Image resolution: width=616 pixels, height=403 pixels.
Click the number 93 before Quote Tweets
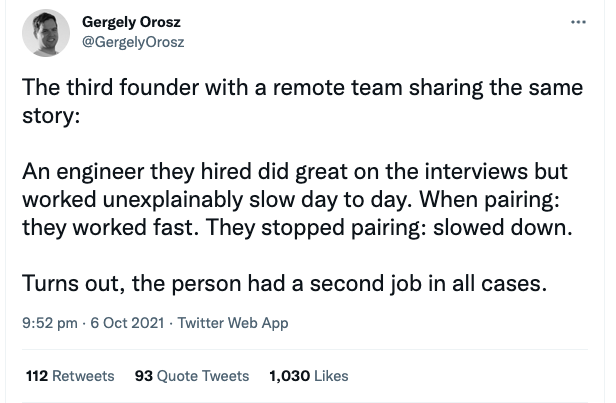(142, 376)
